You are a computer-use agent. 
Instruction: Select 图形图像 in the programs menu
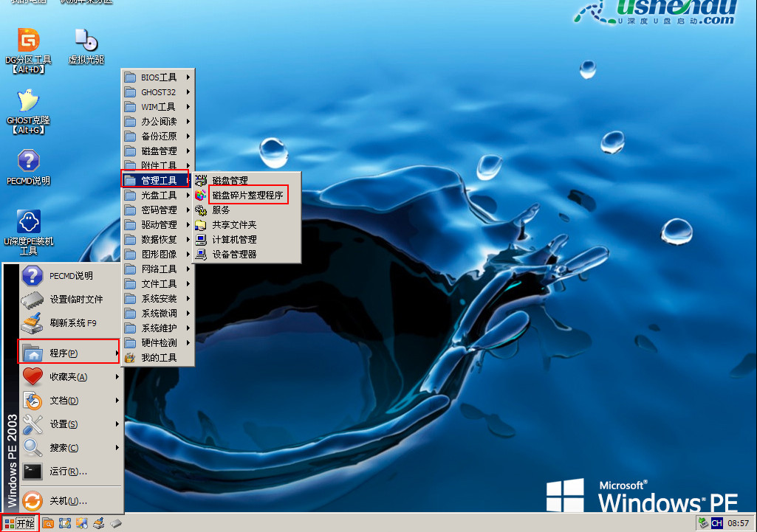pos(157,254)
